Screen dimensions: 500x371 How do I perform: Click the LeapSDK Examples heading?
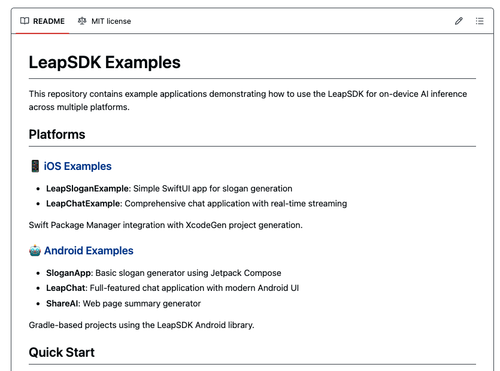[104, 62]
